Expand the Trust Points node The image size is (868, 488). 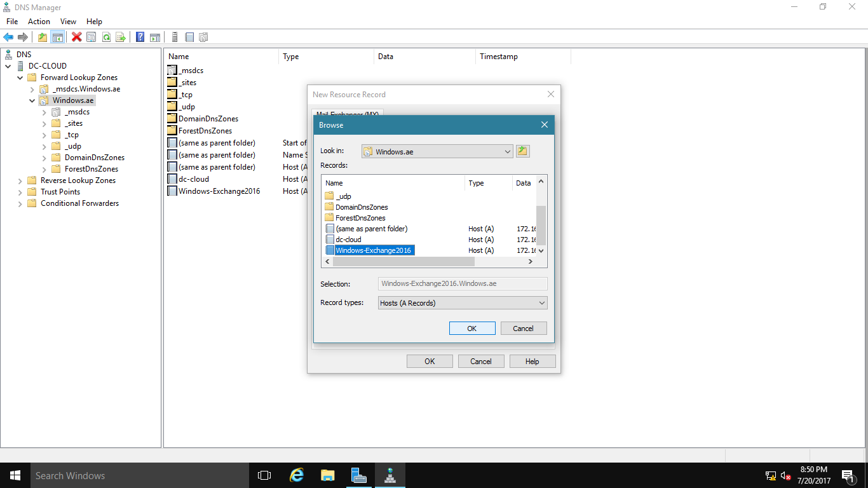point(20,192)
